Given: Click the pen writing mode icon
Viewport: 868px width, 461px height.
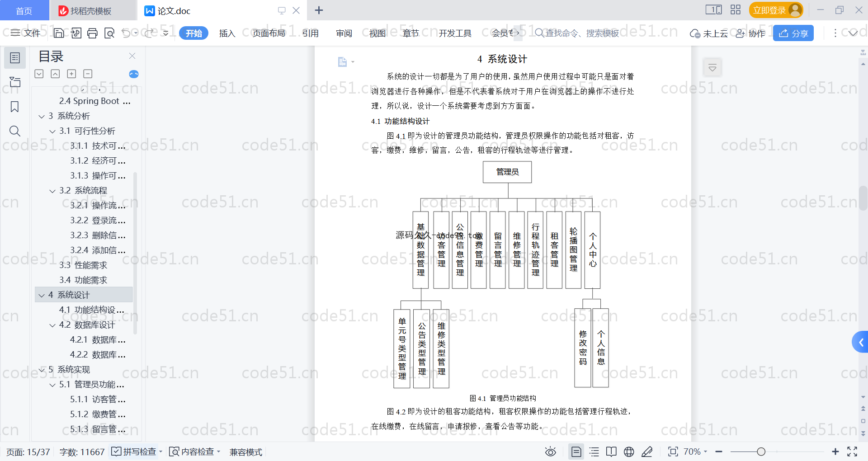Looking at the screenshot, I should (647, 452).
